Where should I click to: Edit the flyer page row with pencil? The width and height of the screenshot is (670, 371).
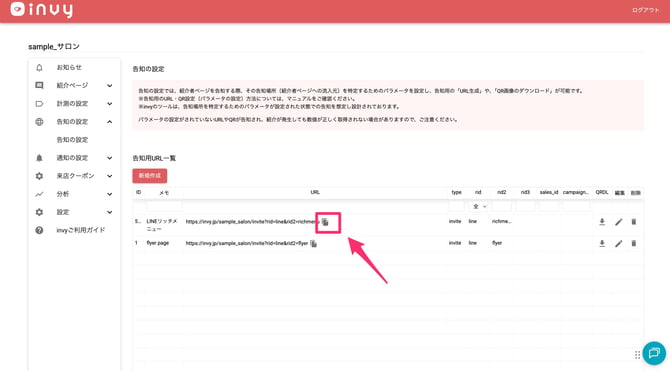tap(618, 243)
